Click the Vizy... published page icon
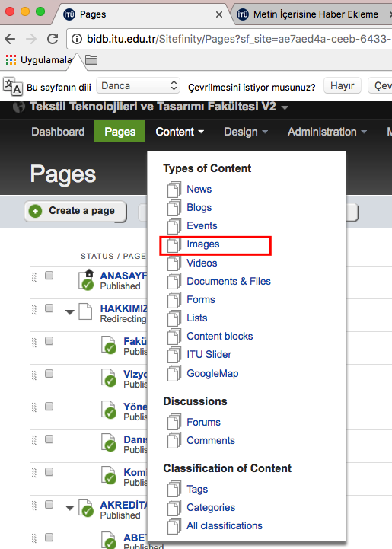Image resolution: width=392 pixels, height=549 pixels. coord(109,378)
